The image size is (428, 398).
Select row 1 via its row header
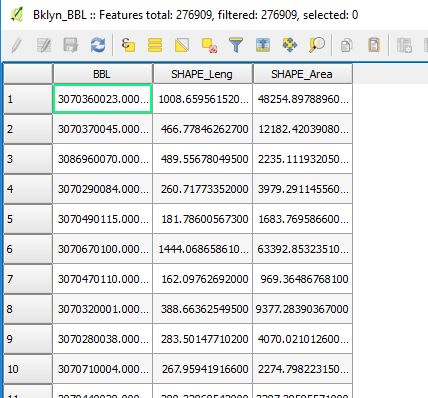(x=28, y=99)
